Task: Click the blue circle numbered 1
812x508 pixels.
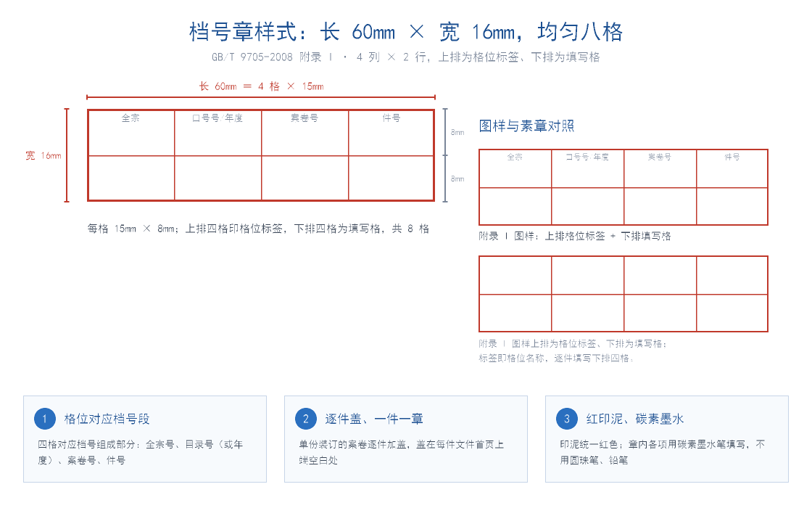Action: tap(44, 419)
